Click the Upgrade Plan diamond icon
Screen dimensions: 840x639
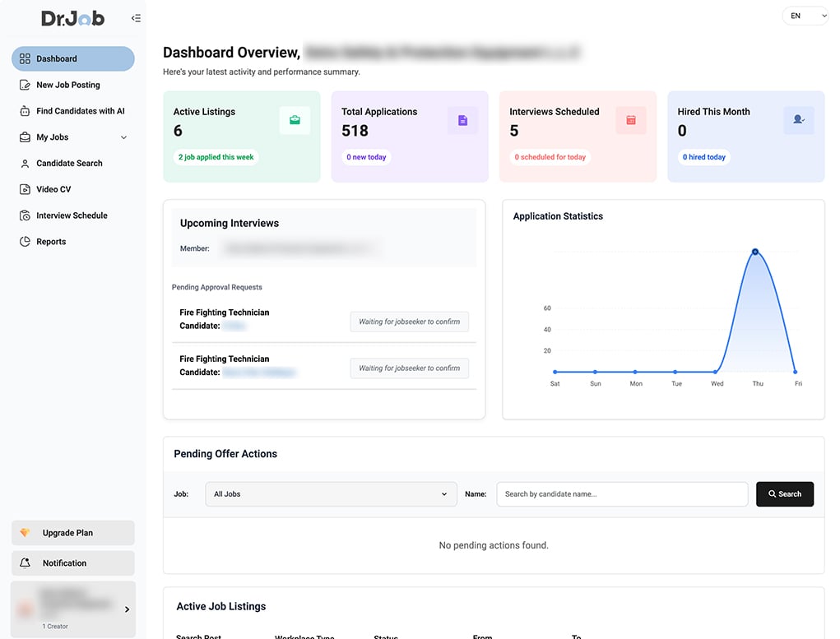click(25, 533)
